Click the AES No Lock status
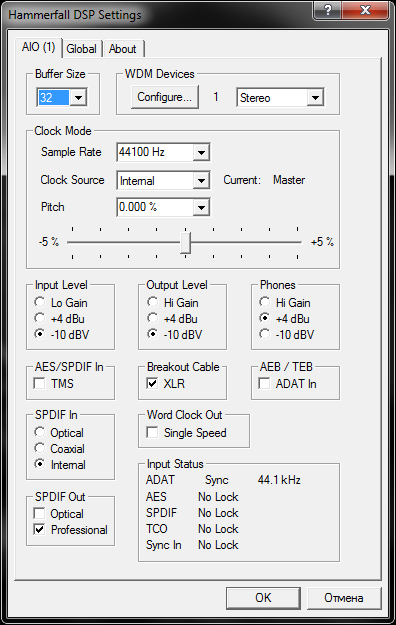Viewport: 396px width, 625px height. coord(218,497)
